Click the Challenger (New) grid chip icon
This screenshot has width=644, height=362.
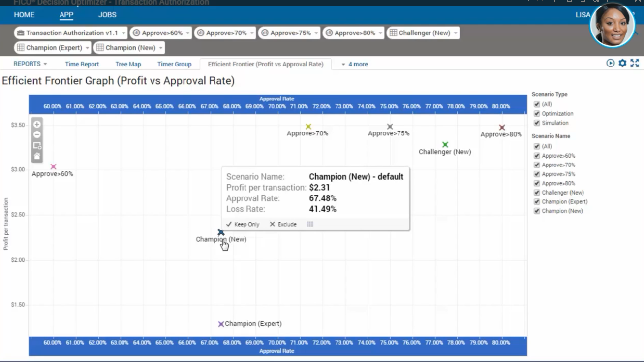pyautogui.click(x=393, y=33)
